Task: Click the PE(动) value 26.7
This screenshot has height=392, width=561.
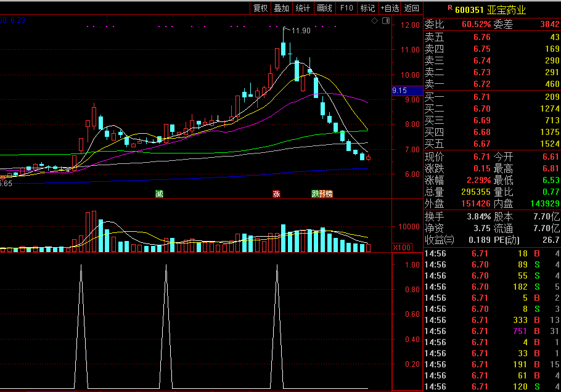Action: [x=551, y=240]
